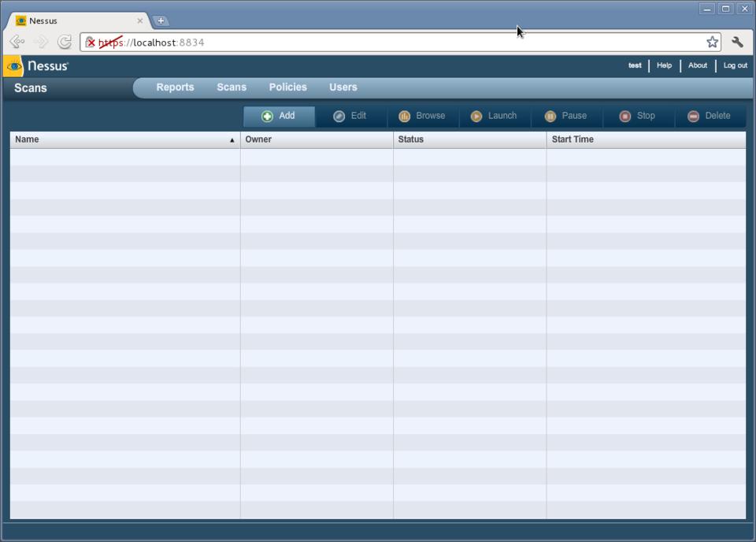Launch the selected scan
Image resolution: width=756 pixels, height=542 pixels.
(494, 116)
